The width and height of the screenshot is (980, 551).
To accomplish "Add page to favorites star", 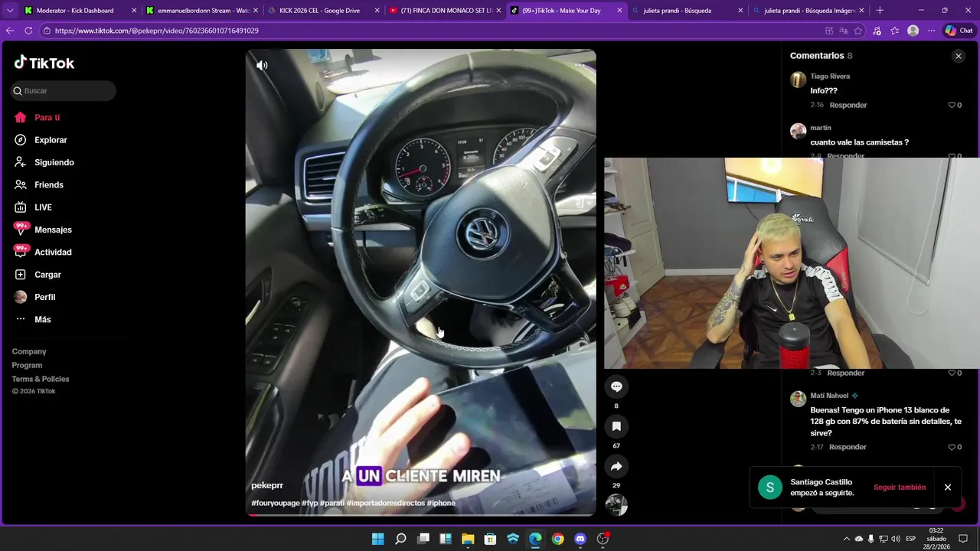I will tap(858, 31).
